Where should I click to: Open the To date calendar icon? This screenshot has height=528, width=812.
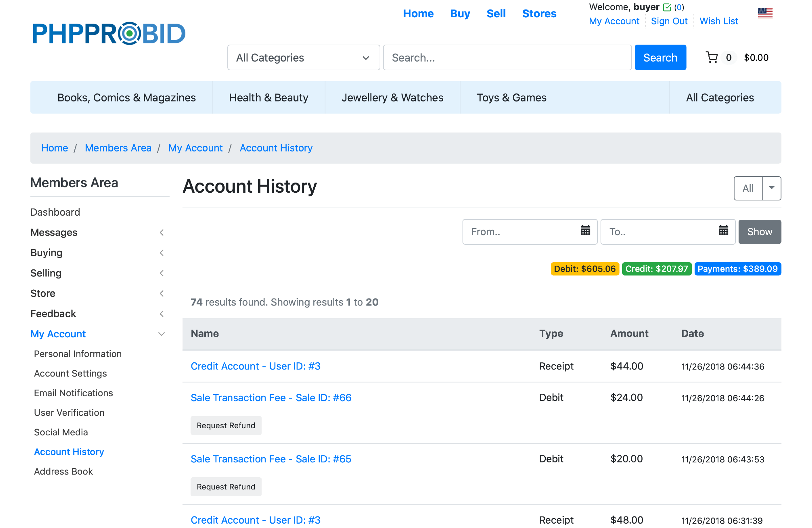click(x=723, y=231)
